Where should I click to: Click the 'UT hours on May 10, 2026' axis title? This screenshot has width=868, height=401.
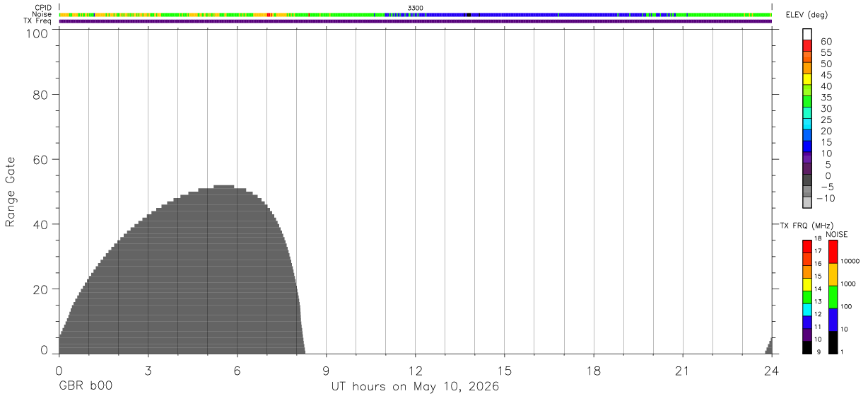pyautogui.click(x=416, y=387)
